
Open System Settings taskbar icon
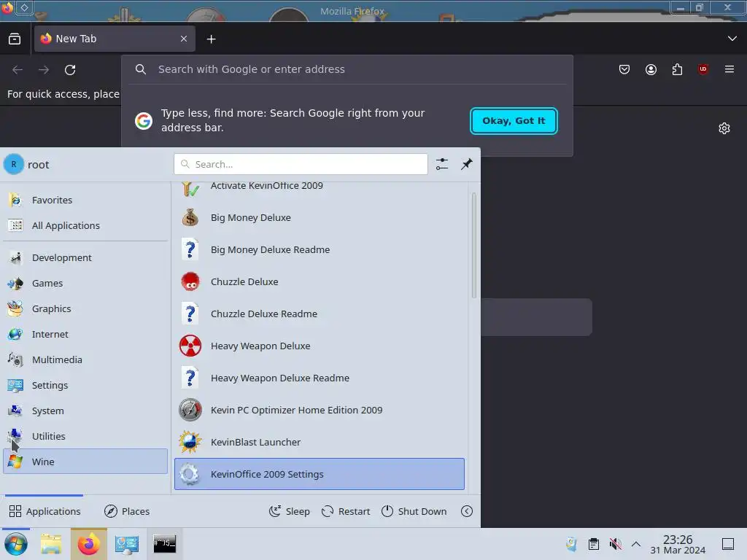[x=126, y=544]
